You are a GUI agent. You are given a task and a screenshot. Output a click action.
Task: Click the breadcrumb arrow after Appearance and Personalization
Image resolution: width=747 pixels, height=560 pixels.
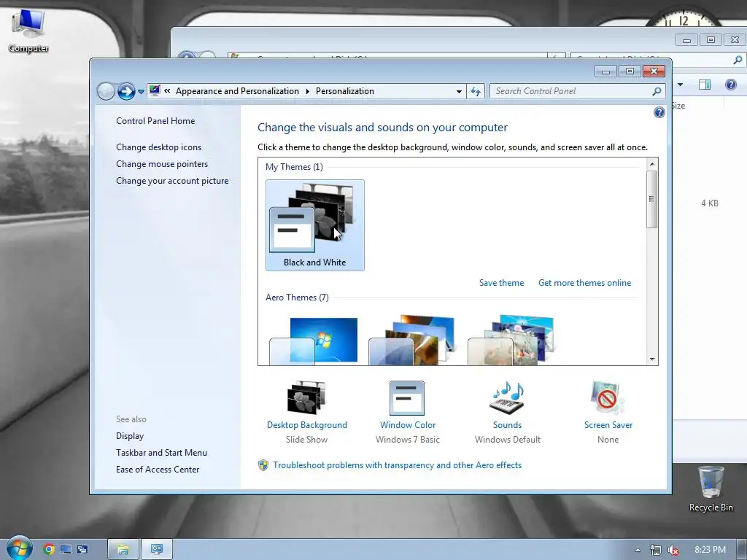(307, 91)
